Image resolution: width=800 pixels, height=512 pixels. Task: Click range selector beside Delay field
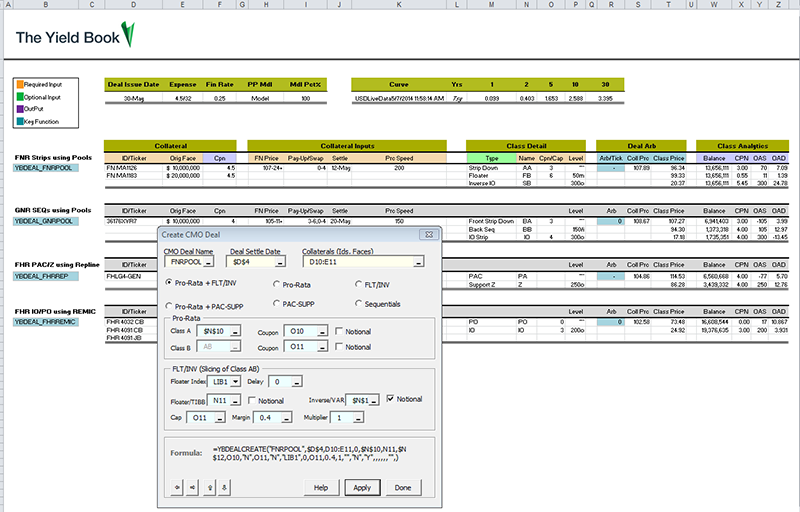(296, 381)
